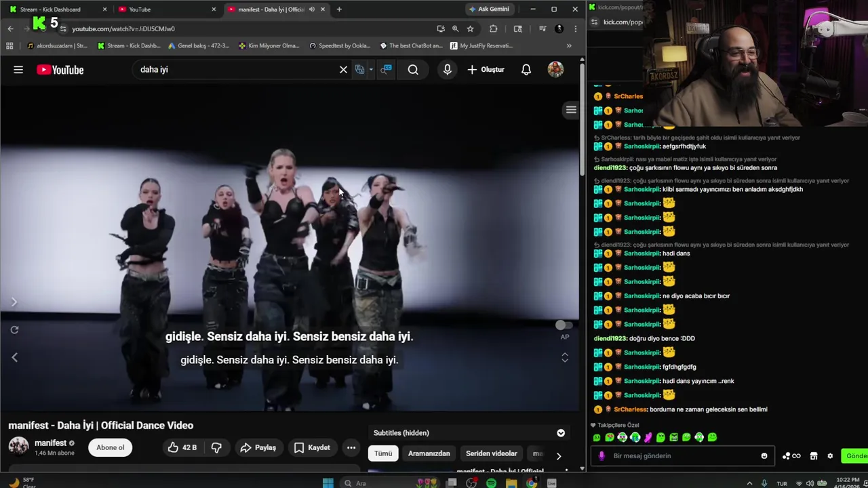Click the replay circular arrow on video
The image size is (868, 488).
[14, 330]
